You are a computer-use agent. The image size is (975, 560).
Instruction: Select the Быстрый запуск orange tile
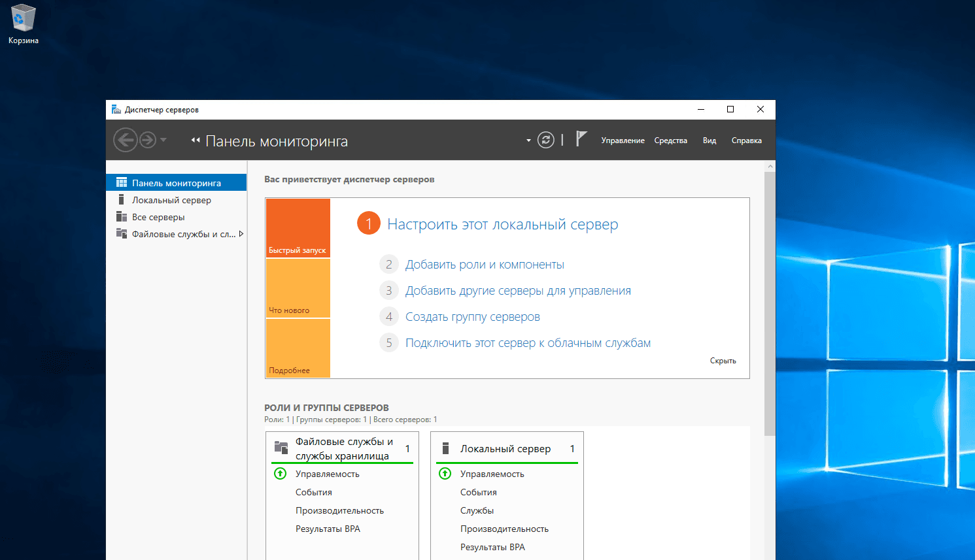[x=298, y=227]
